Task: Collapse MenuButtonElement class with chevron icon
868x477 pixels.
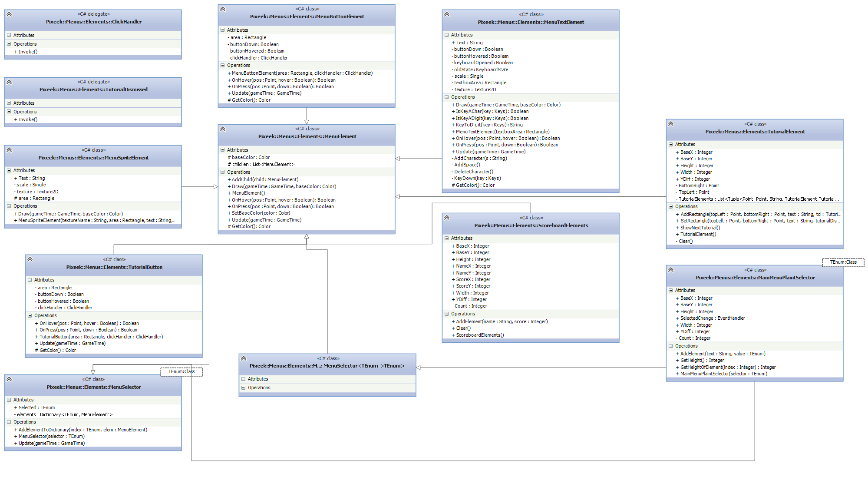Action: (223, 9)
